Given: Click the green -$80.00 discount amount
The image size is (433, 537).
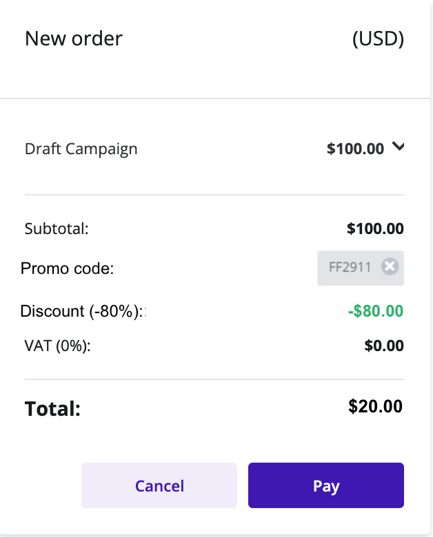Looking at the screenshot, I should click(375, 311).
